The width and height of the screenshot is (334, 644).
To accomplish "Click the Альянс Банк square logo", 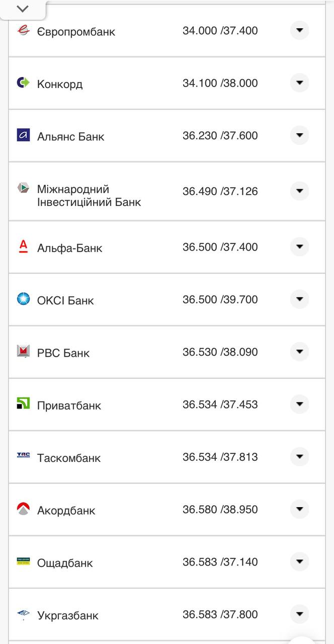I will coord(22,135).
